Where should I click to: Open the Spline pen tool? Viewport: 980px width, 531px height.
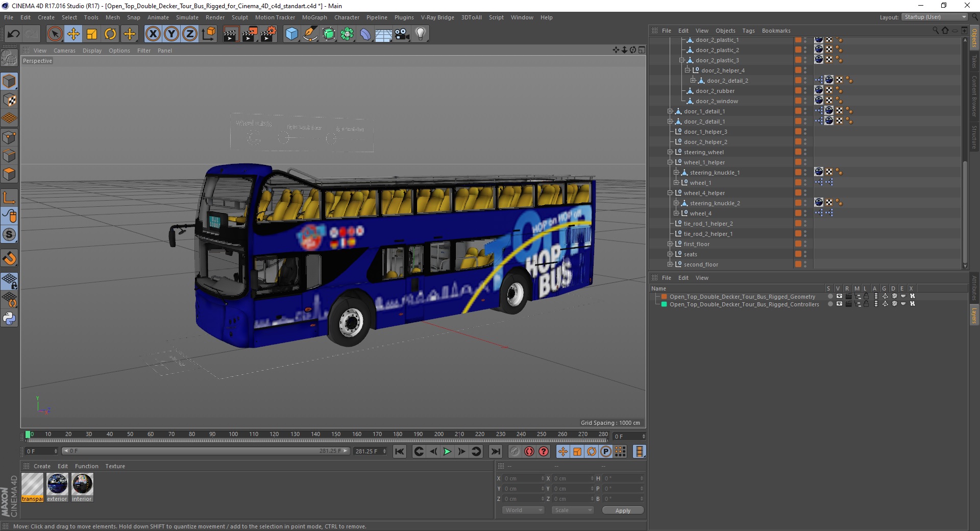pos(310,34)
